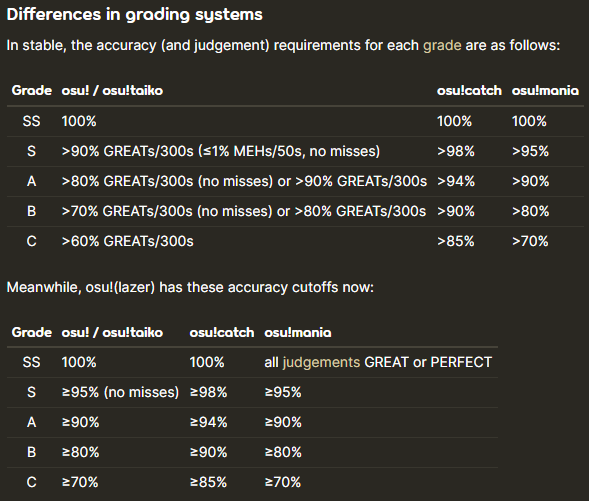This screenshot has height=501, width=589.
Task: Click the 'Meanwhile, osu!(lazer) has these accuracy cutoffs' sentence
Action: 190,287
